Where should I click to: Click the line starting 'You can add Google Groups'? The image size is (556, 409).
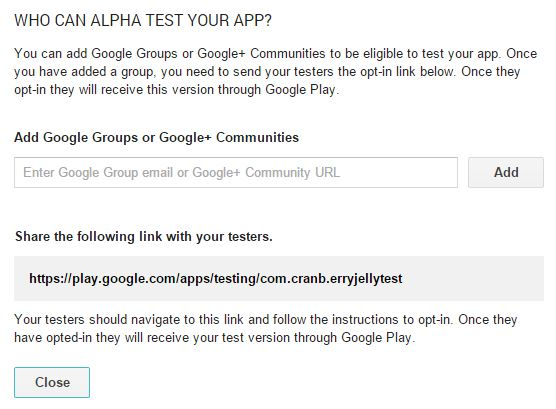[x=276, y=54]
